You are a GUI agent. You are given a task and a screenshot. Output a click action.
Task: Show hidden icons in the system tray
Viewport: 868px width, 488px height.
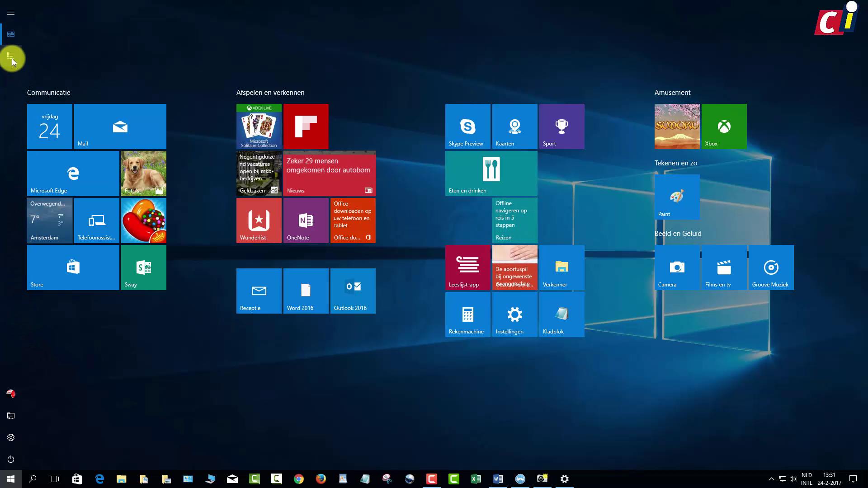pyautogui.click(x=771, y=479)
